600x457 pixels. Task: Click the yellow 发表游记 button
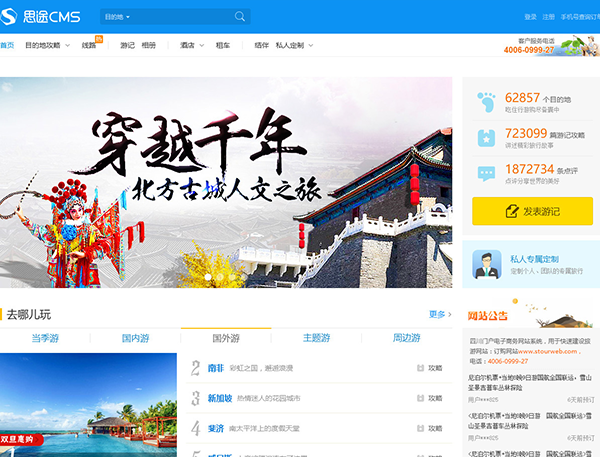(532, 211)
